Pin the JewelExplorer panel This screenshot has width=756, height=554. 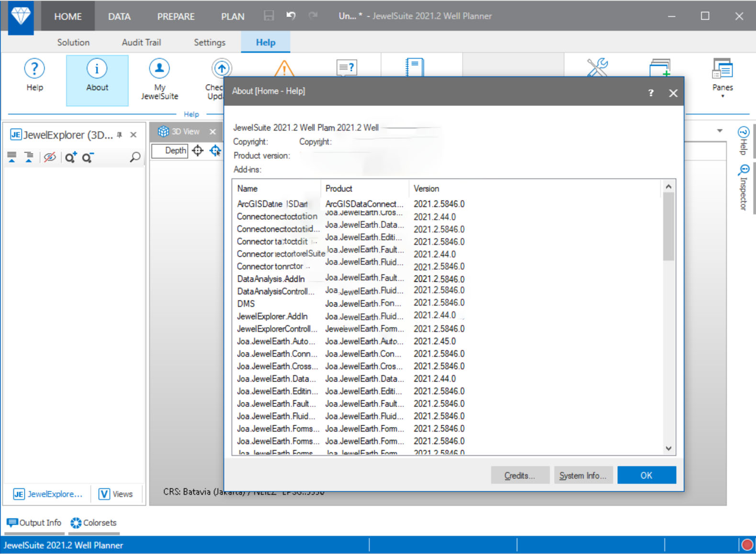tap(120, 135)
